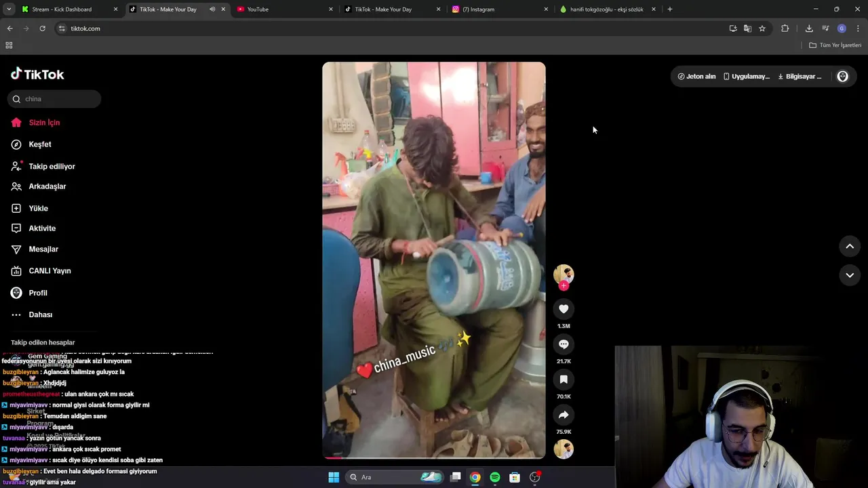
Task: Click the taskbar Ara search box
Action: [x=395, y=477]
